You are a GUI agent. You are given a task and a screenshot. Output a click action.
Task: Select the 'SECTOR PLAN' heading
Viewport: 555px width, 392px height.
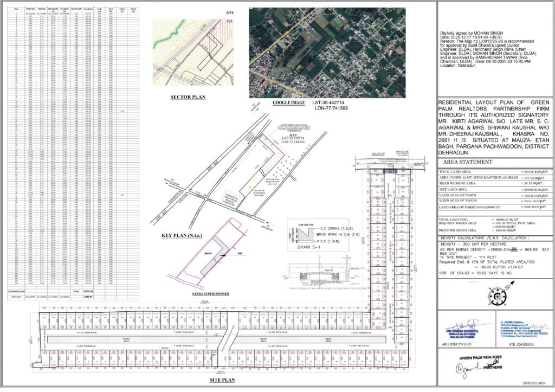(x=188, y=97)
